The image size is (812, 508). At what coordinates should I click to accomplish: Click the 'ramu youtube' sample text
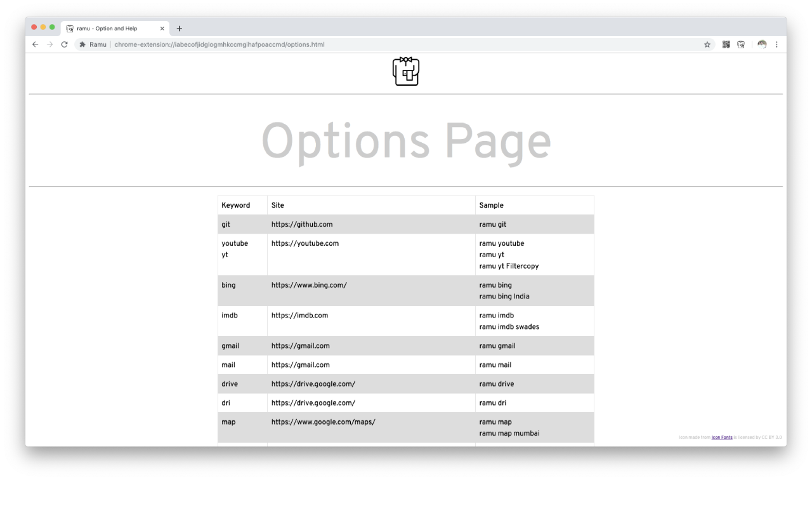click(x=502, y=243)
